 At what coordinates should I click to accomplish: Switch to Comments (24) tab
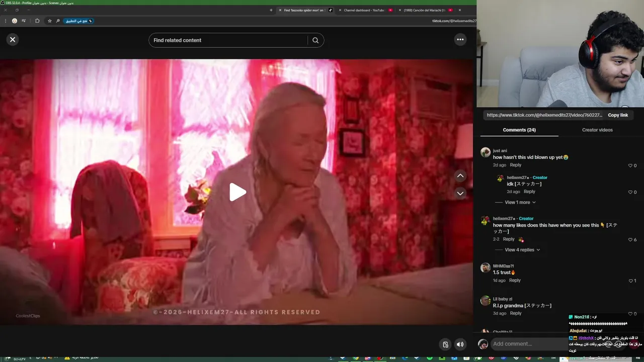(519, 130)
